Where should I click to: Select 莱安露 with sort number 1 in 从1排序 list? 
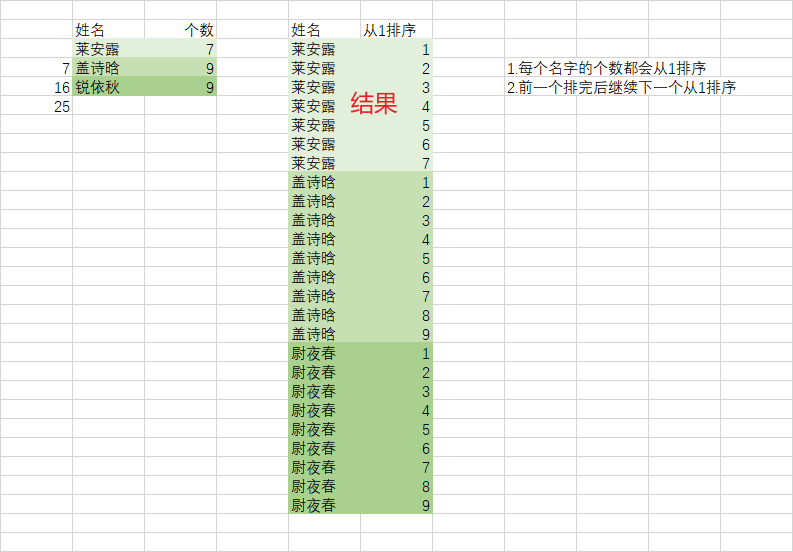click(324, 49)
